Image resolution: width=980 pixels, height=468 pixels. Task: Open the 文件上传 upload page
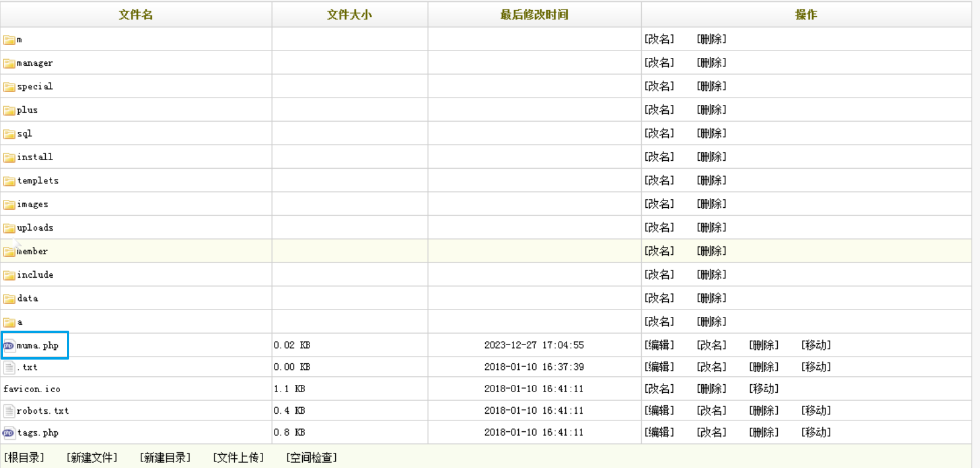[238, 457]
